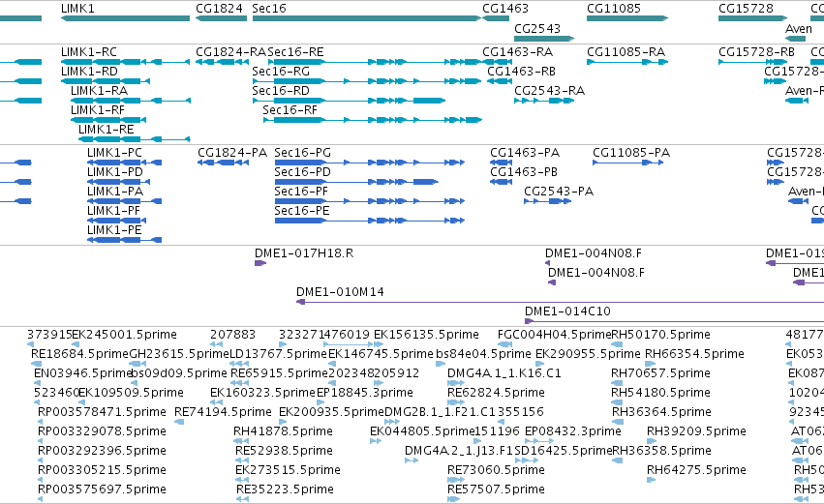Click the Sec16 gene label
Screen dimensions: 824x504
coord(269,9)
